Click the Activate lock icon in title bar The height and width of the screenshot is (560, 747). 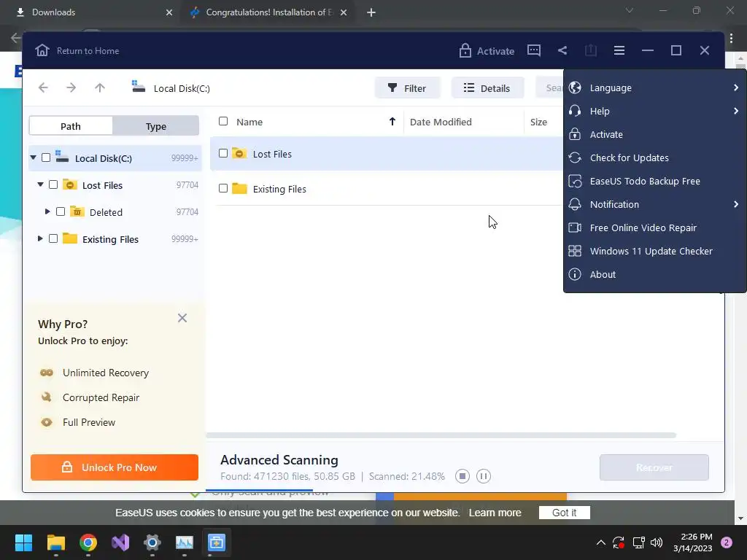pyautogui.click(x=465, y=50)
